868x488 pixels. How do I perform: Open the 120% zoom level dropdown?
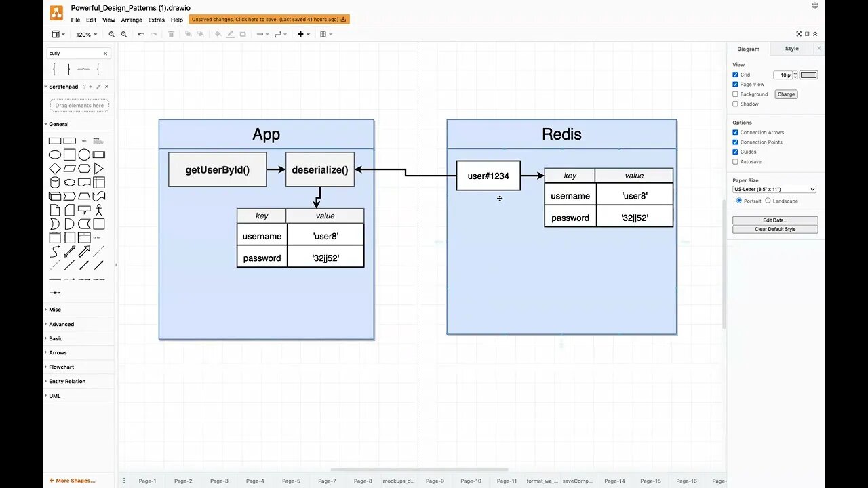(86, 34)
